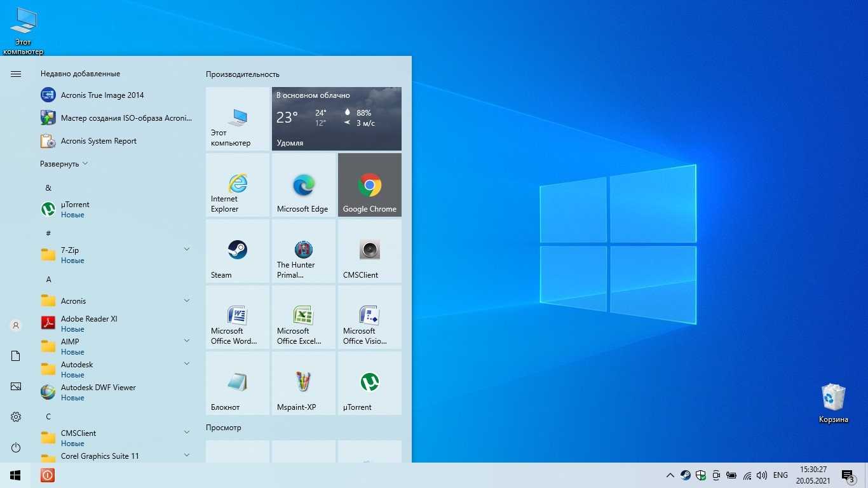Click the Windows Start button
Image resolution: width=868 pixels, height=488 pixels.
coord(15,475)
